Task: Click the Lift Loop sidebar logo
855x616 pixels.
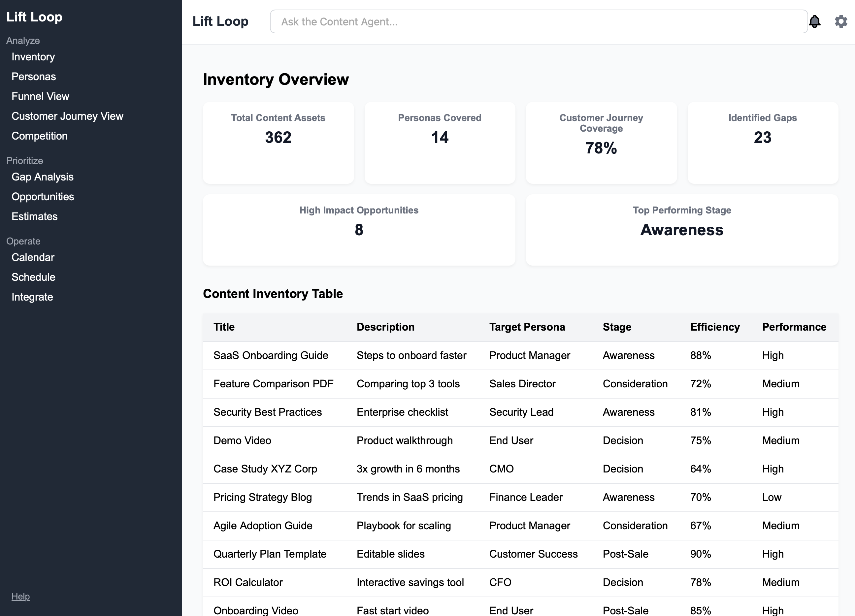Action: [34, 17]
